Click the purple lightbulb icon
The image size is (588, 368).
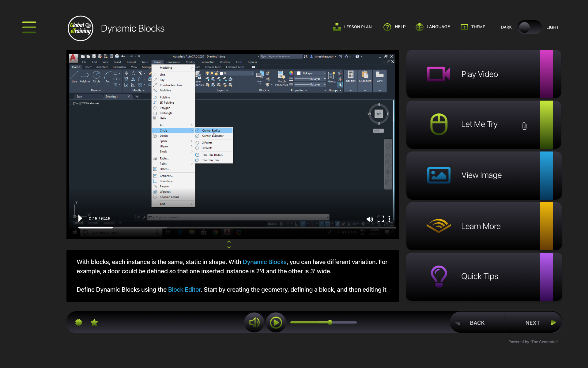tap(439, 276)
